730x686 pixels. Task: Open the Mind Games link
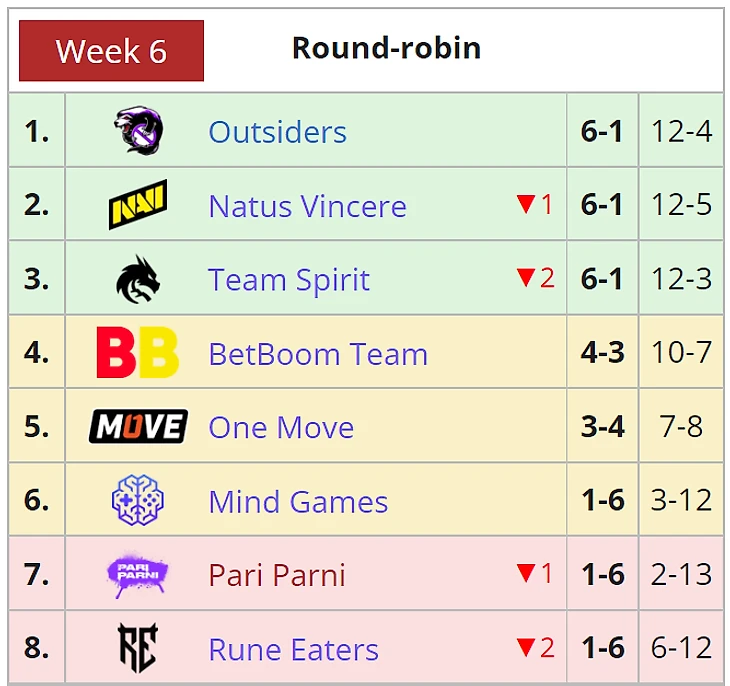298,502
